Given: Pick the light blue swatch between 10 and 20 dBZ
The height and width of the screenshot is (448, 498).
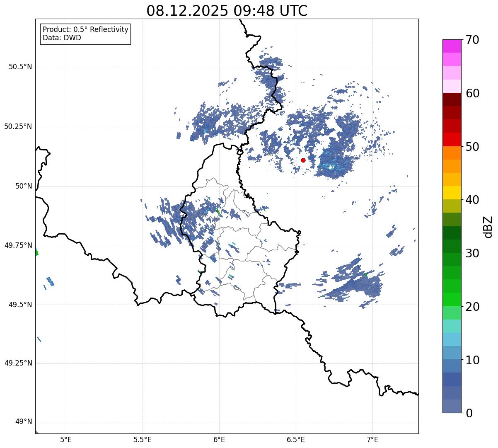Looking at the screenshot, I should [452, 339].
